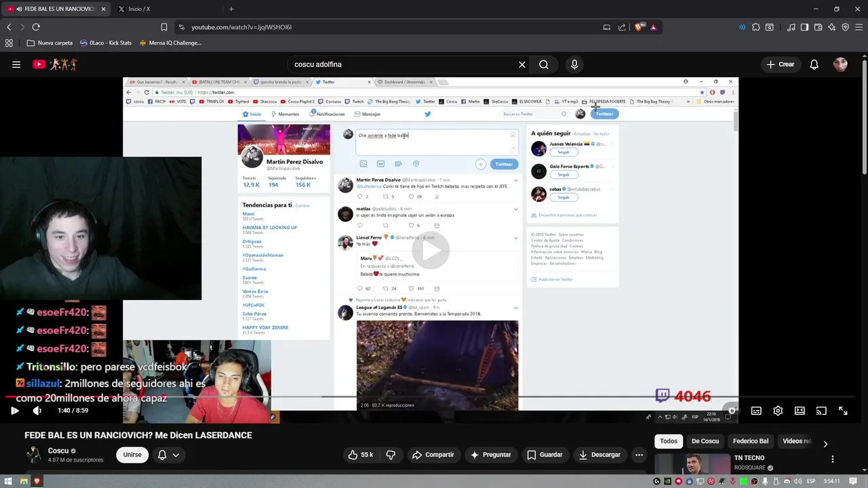Viewport: 868px width, 488px height.
Task: Show next filter chips arrow
Action: pos(825,443)
